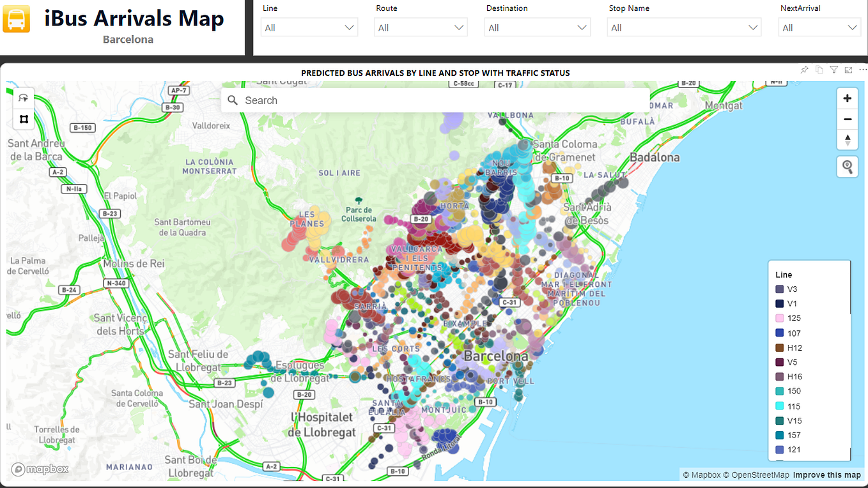Image resolution: width=868 pixels, height=488 pixels.
Task: Click the Improve this map link
Action: (827, 475)
